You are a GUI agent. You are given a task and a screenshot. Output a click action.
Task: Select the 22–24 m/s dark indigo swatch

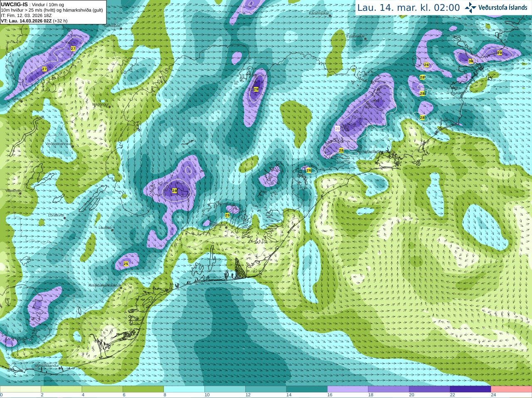471,389
